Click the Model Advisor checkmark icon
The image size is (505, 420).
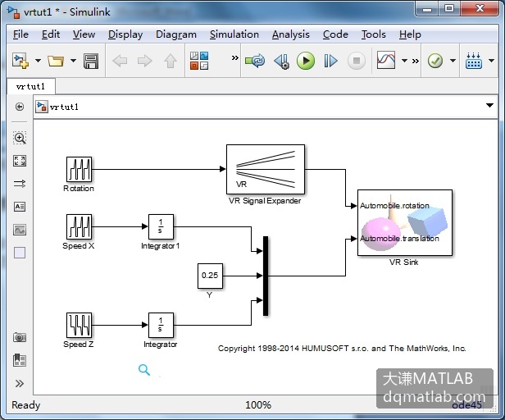click(x=435, y=61)
